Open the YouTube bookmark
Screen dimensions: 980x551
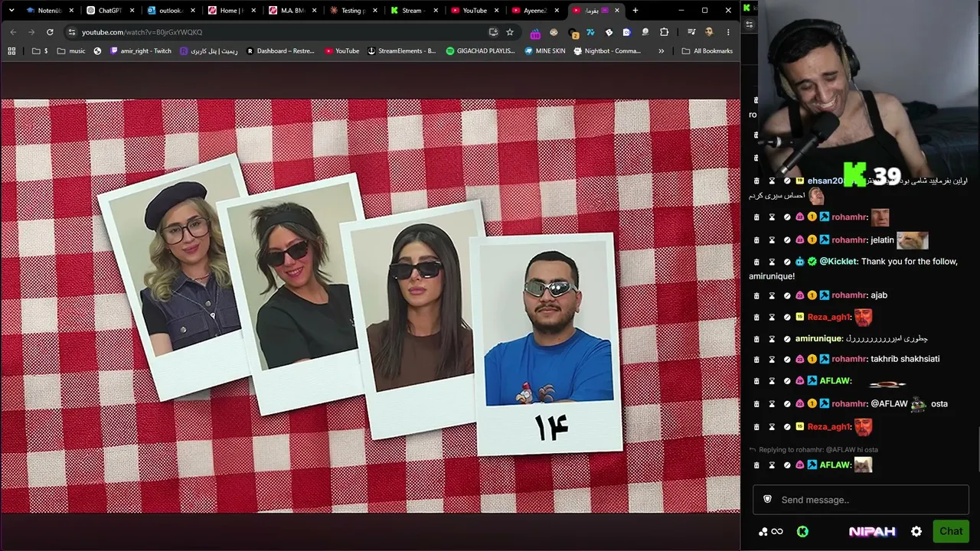click(342, 51)
